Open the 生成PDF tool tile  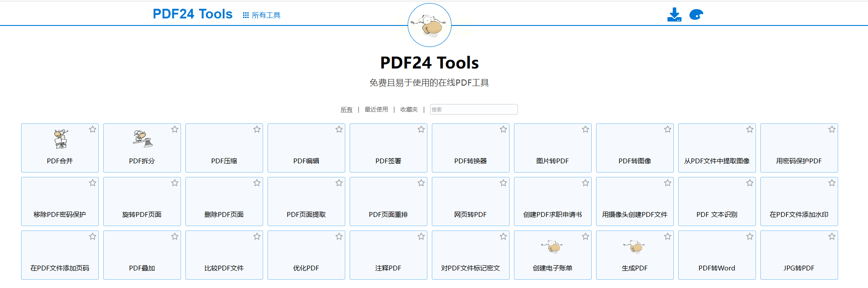[635, 255]
